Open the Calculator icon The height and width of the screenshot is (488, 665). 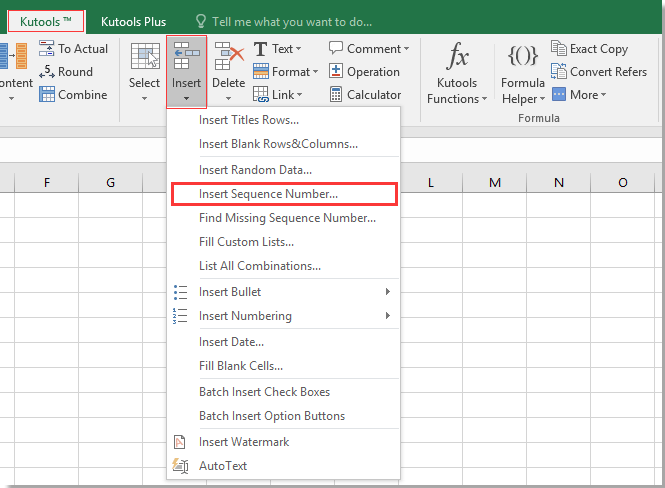tap(335, 94)
